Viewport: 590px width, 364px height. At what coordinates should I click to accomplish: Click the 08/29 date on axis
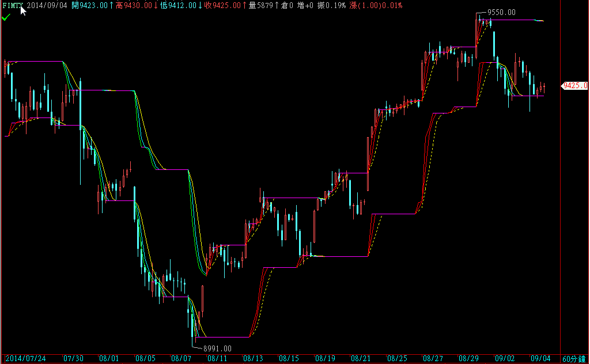pos(468,358)
